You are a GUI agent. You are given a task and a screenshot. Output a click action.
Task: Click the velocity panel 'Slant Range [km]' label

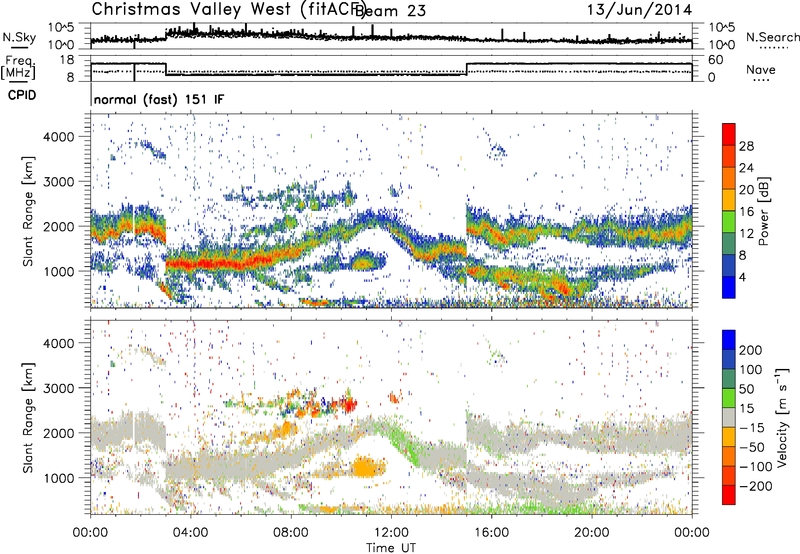28,417
